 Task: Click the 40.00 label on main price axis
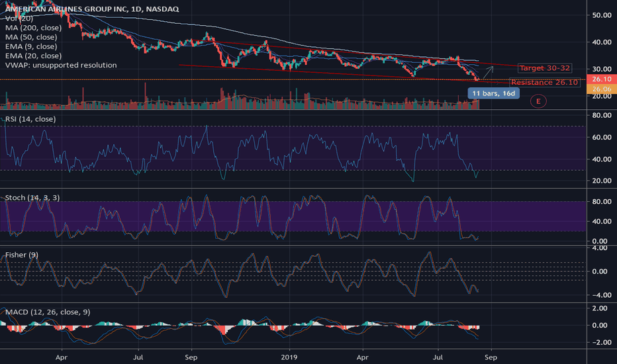point(602,42)
